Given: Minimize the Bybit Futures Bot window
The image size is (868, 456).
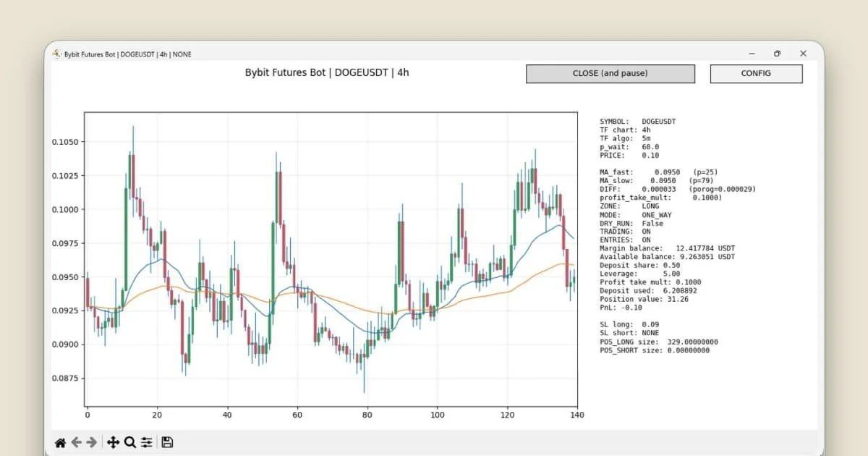Looking at the screenshot, I should [x=752, y=54].
